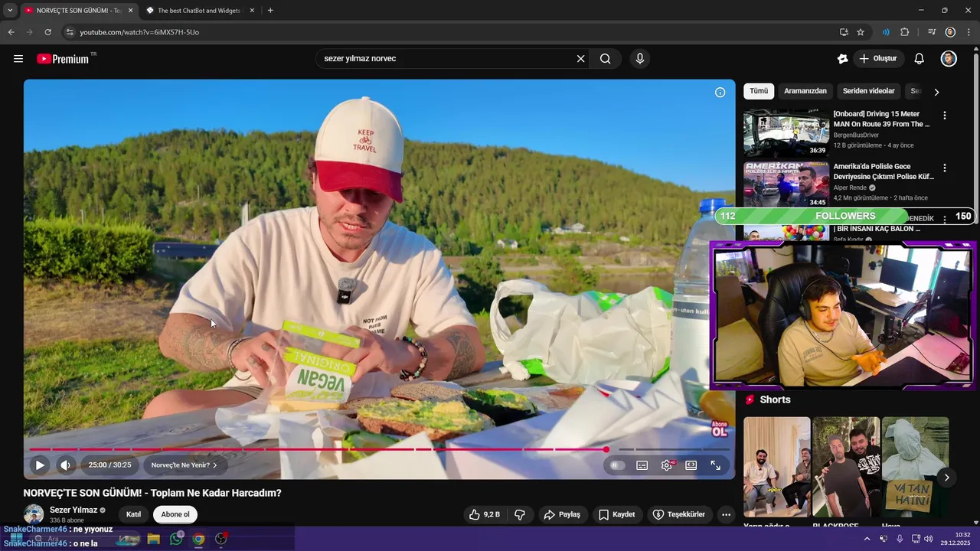Send thanks with Teşekkürler button
Viewport: 980px width, 551px height.
pos(678,514)
